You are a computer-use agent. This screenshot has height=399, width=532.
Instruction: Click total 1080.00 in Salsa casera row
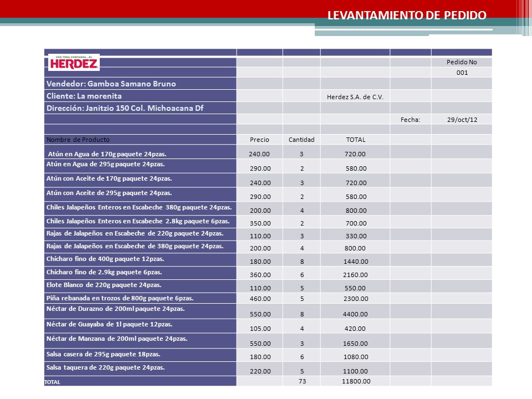356,357
